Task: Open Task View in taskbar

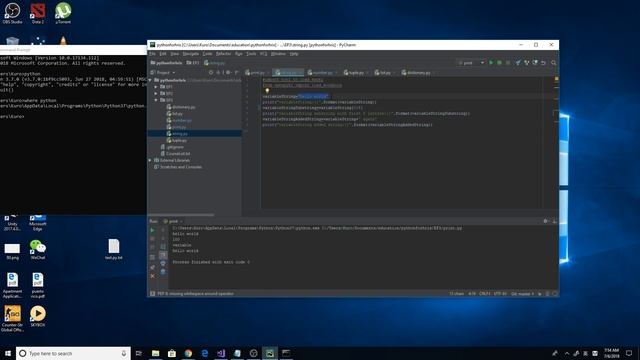Action: tap(138, 353)
